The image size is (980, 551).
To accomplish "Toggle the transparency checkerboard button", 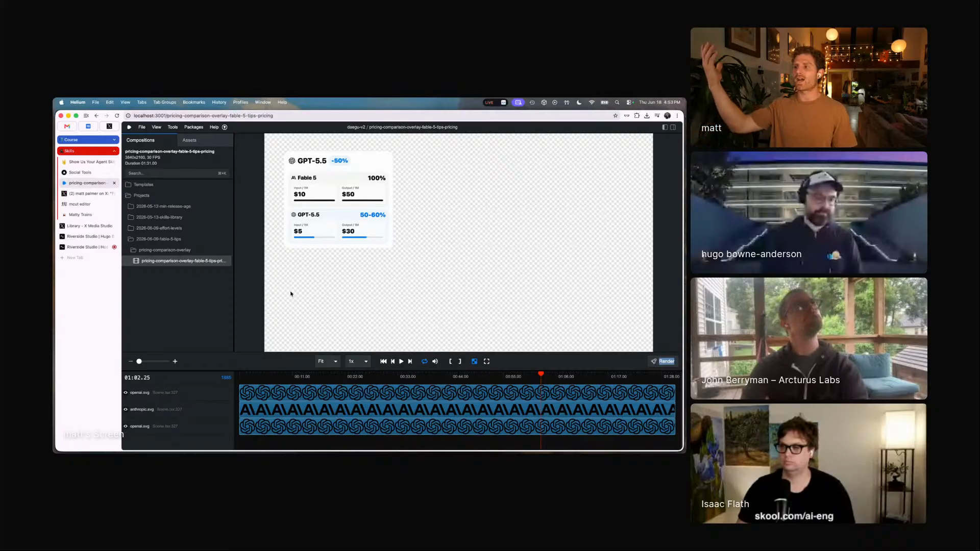I will [x=474, y=361].
